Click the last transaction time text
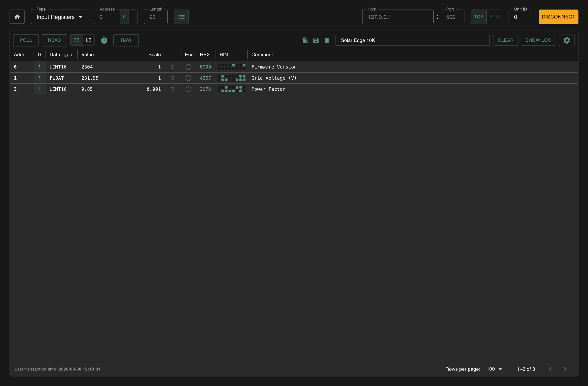The image size is (588, 386). click(x=57, y=369)
